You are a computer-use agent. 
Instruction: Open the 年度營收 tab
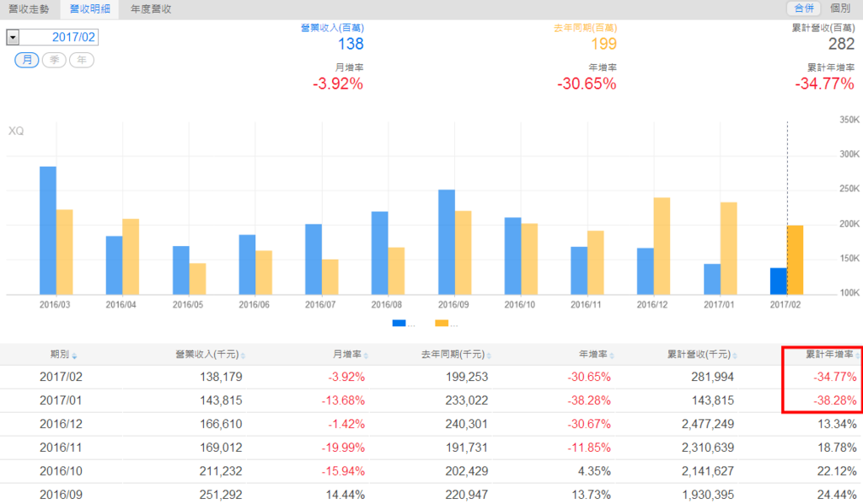(151, 9)
